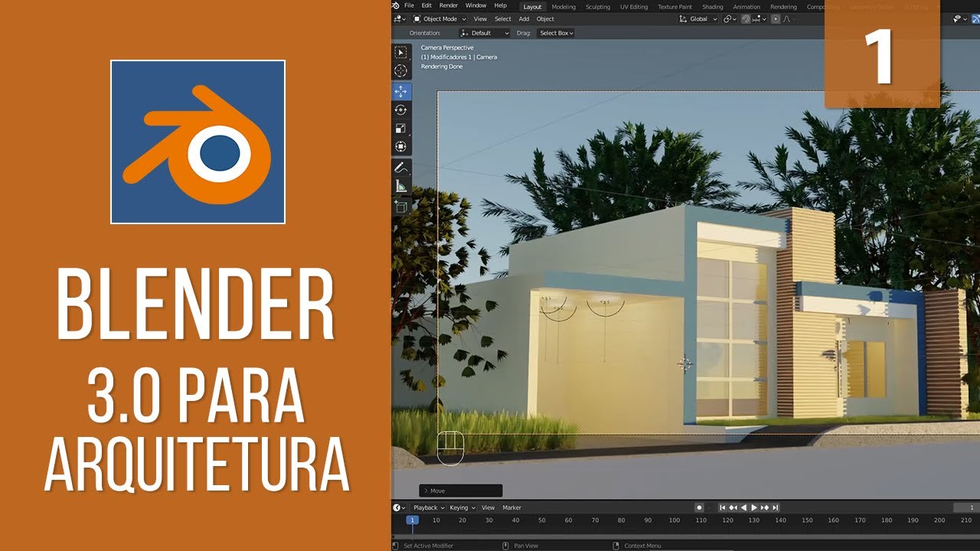Click frame 100 on the timeline
Image resolution: width=980 pixels, height=551 pixels.
click(674, 520)
